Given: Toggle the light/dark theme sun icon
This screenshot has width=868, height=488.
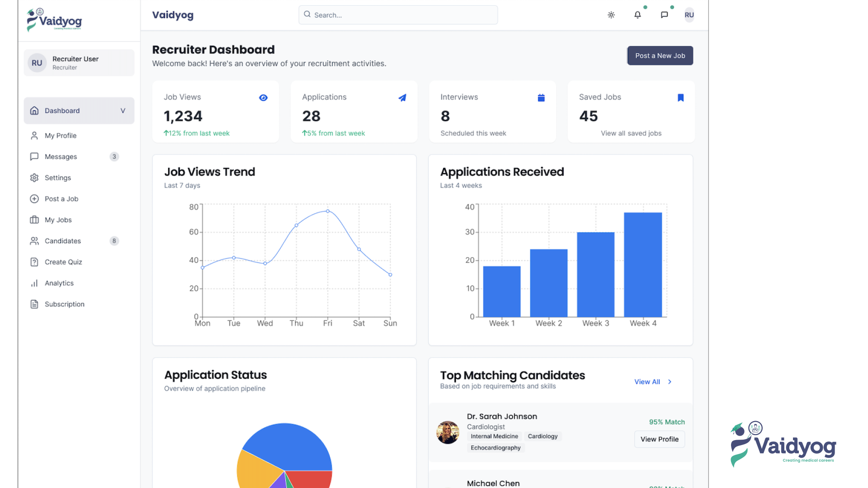Looking at the screenshot, I should pos(611,15).
